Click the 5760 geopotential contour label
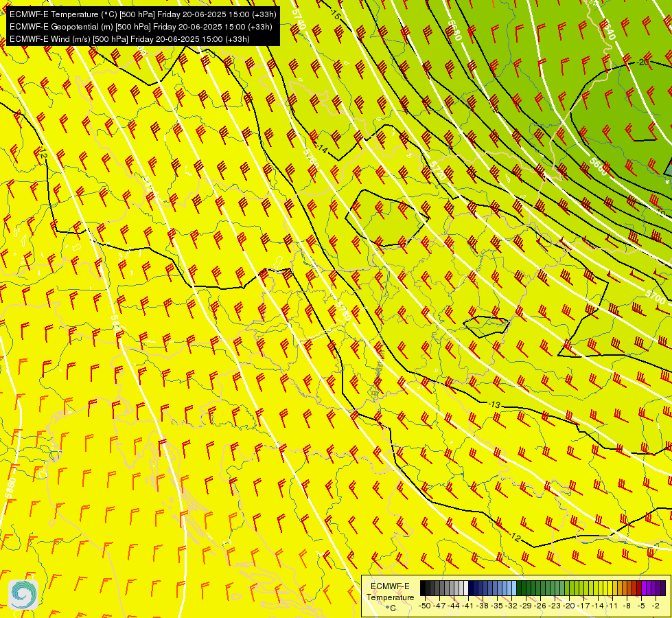The height and width of the screenshot is (618, 672). [311, 158]
